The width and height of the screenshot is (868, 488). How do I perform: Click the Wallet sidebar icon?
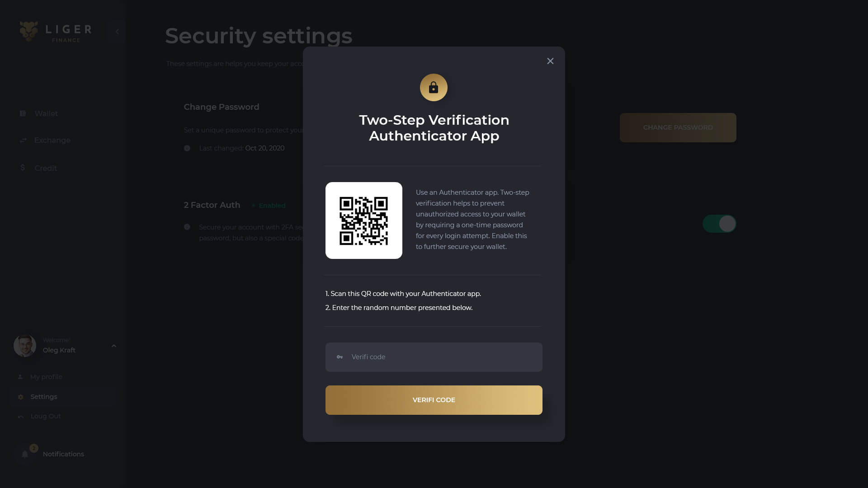click(23, 113)
